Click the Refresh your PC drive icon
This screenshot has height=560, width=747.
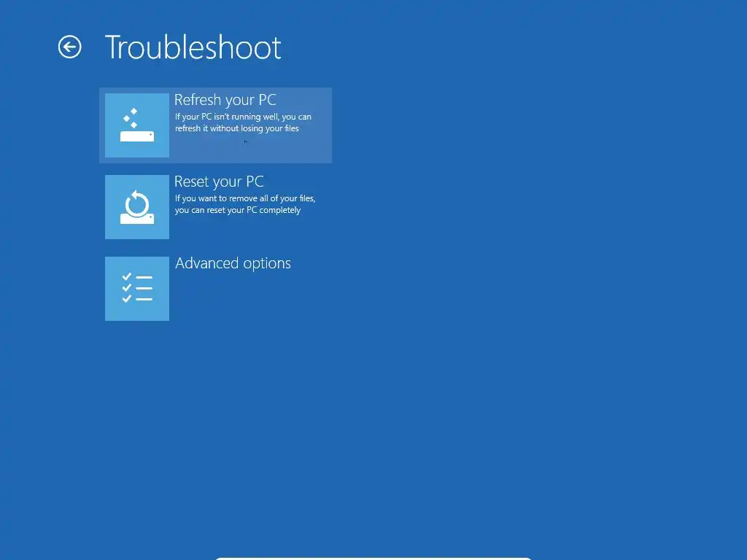(136, 125)
